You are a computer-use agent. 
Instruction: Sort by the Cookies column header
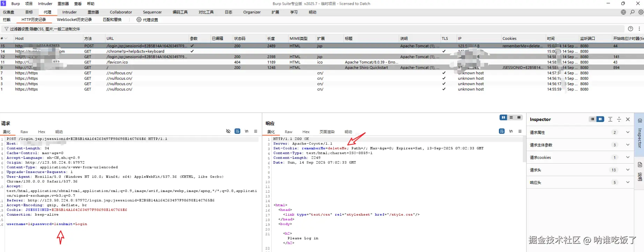click(523, 38)
